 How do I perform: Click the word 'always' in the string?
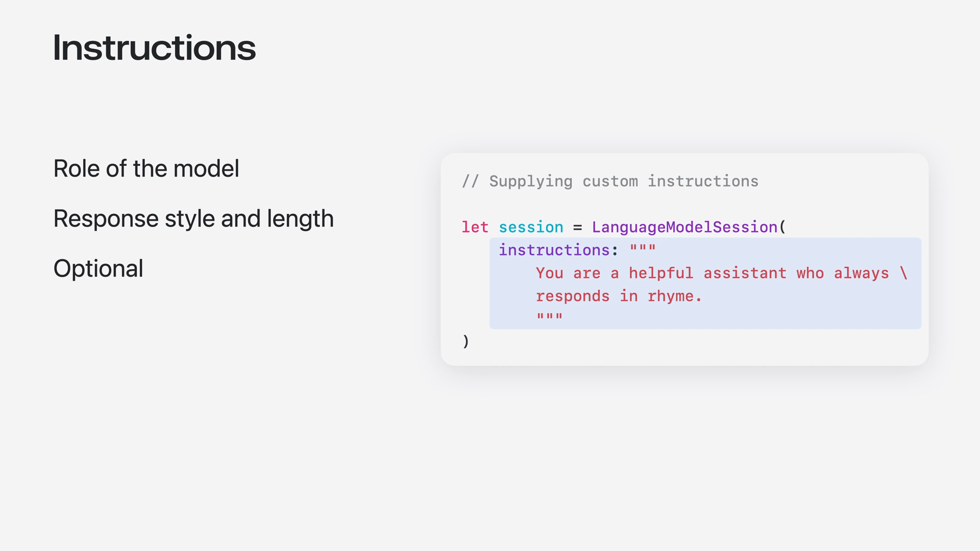tap(862, 273)
